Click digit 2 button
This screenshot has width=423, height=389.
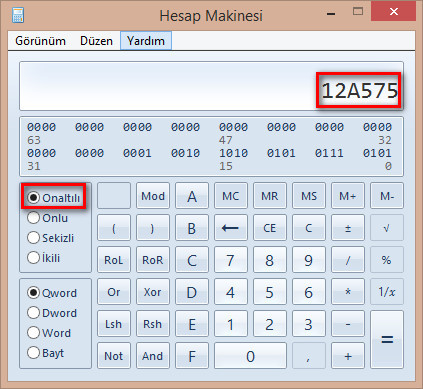coord(270,324)
